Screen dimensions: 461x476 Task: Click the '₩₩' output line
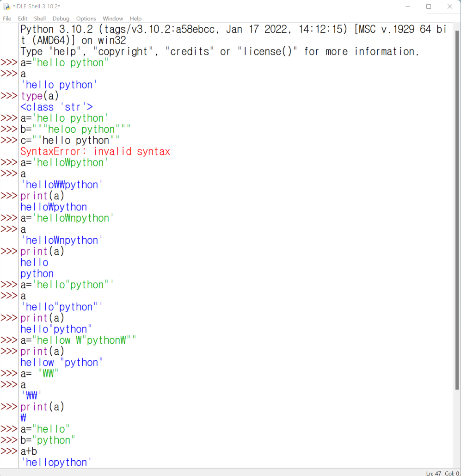click(31, 396)
